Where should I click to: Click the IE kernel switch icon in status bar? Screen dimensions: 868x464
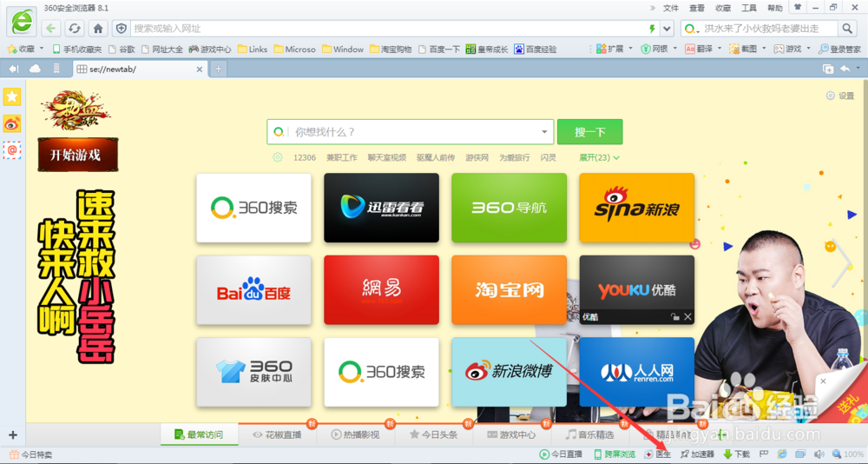tap(782, 454)
